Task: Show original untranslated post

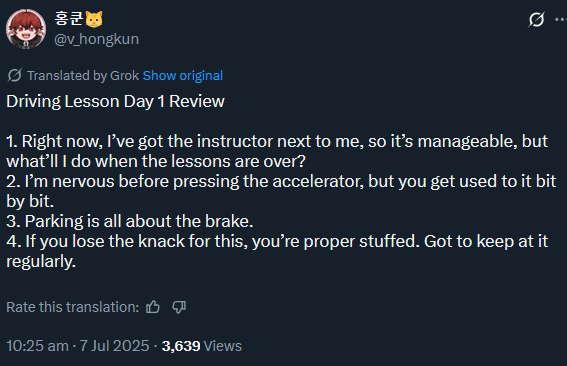Action: (183, 76)
